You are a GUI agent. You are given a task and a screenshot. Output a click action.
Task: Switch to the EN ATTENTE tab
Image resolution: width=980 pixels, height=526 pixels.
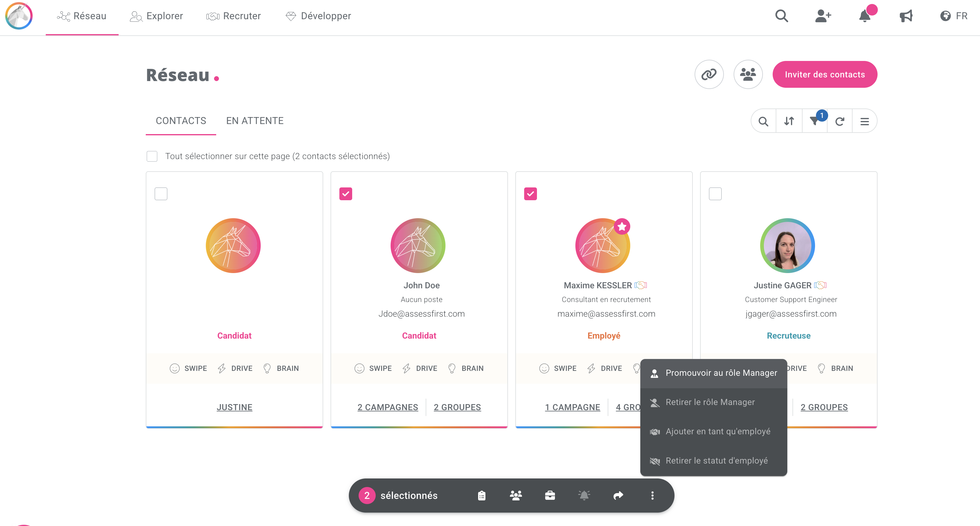[255, 121]
